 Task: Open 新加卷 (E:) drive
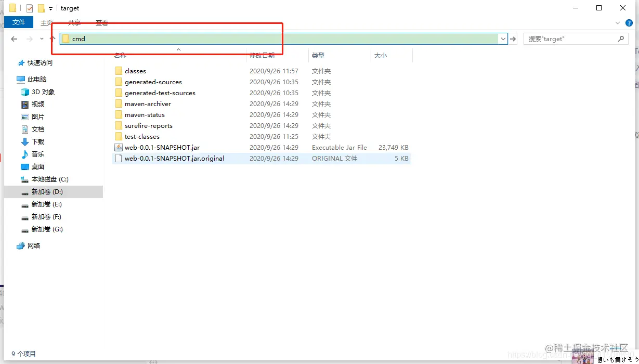[x=46, y=204]
